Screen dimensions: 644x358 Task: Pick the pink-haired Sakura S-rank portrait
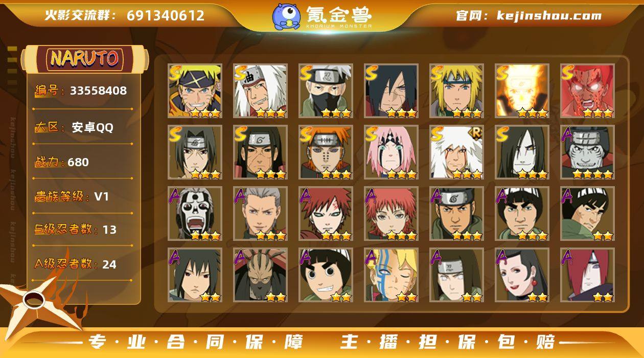click(391, 152)
